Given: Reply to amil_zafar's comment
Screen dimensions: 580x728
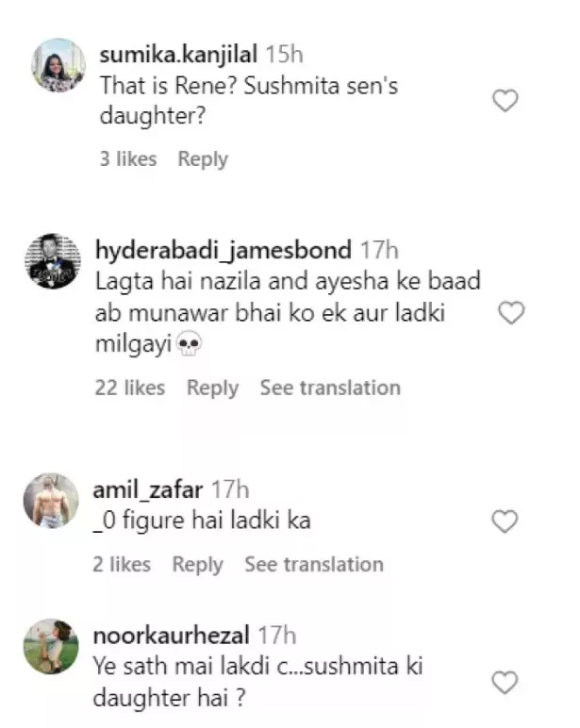Looking at the screenshot, I should (x=197, y=565).
